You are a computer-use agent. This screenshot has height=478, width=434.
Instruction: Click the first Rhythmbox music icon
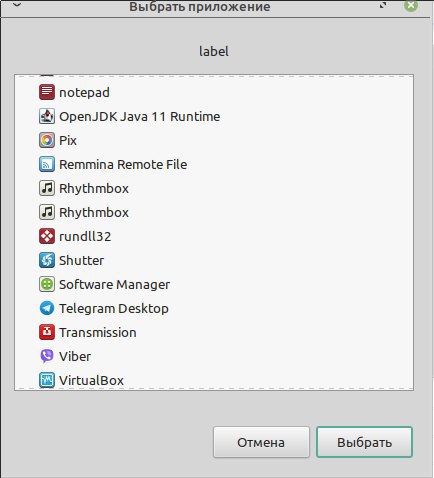47,188
